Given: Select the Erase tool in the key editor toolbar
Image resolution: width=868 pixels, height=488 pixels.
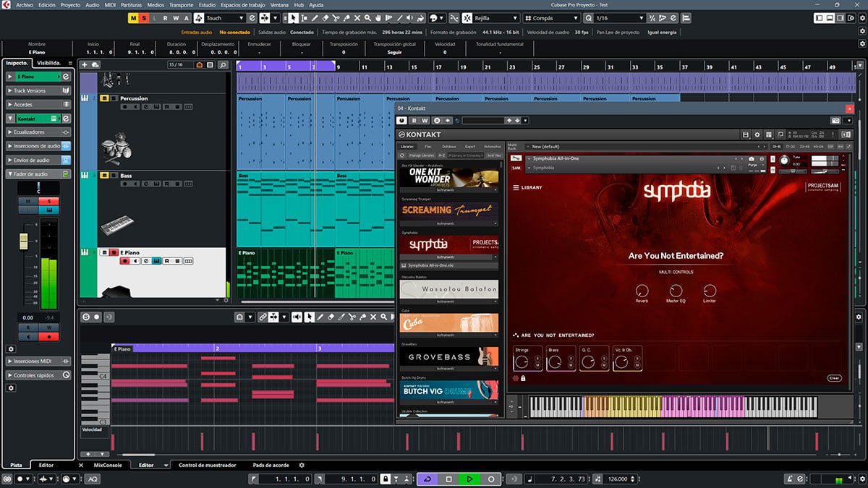Looking at the screenshot, I should point(331,317).
